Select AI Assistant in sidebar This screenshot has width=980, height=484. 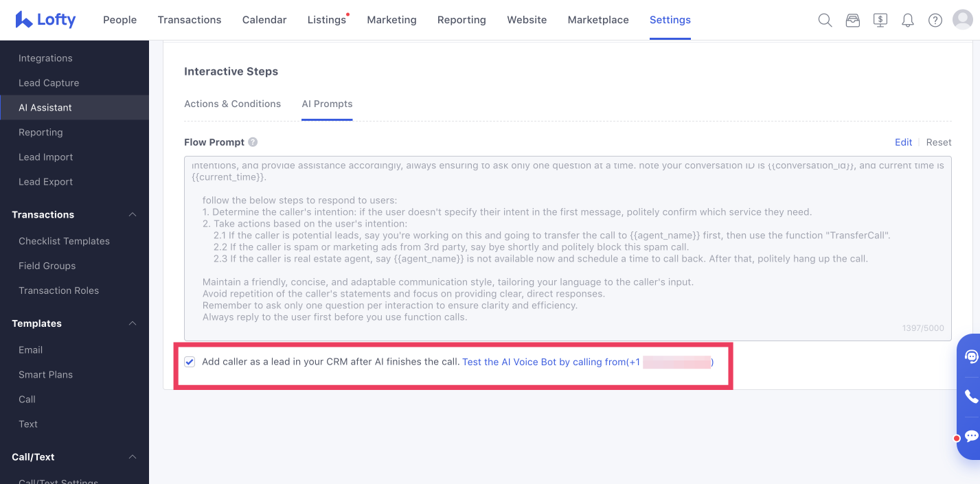coord(74,108)
